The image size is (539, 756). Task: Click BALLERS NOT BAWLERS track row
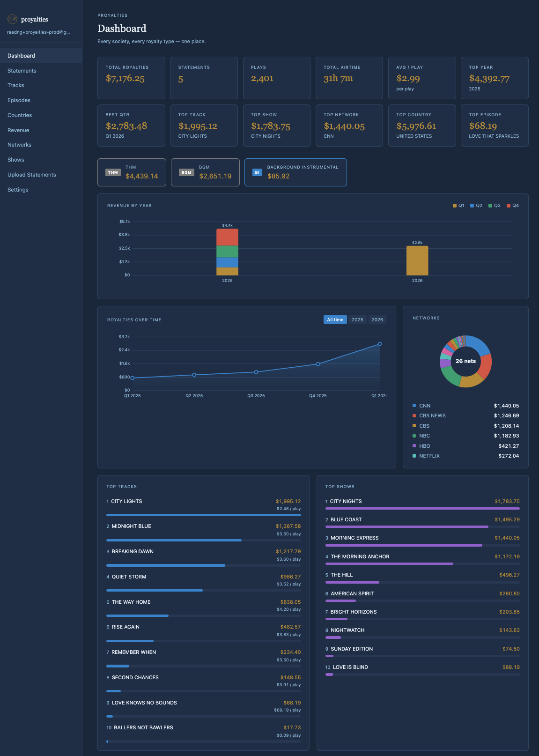pyautogui.click(x=204, y=734)
